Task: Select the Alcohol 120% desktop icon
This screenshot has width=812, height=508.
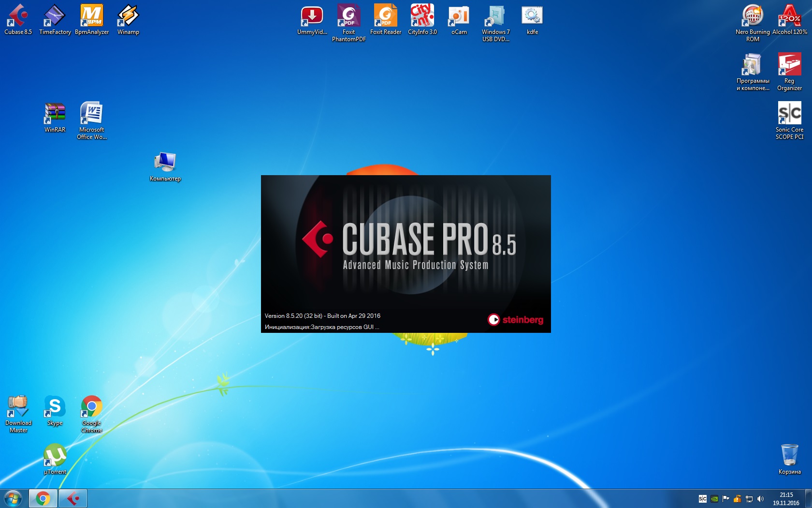Action: click(x=790, y=19)
